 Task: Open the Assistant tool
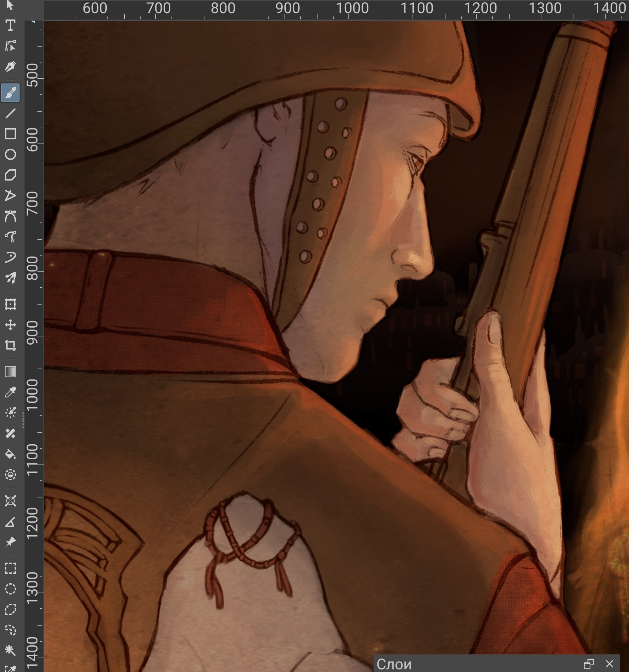[x=10, y=501]
